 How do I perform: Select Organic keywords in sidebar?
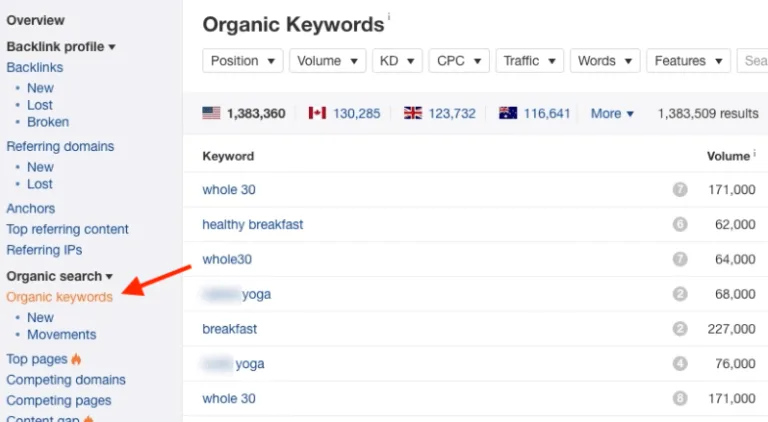click(59, 297)
